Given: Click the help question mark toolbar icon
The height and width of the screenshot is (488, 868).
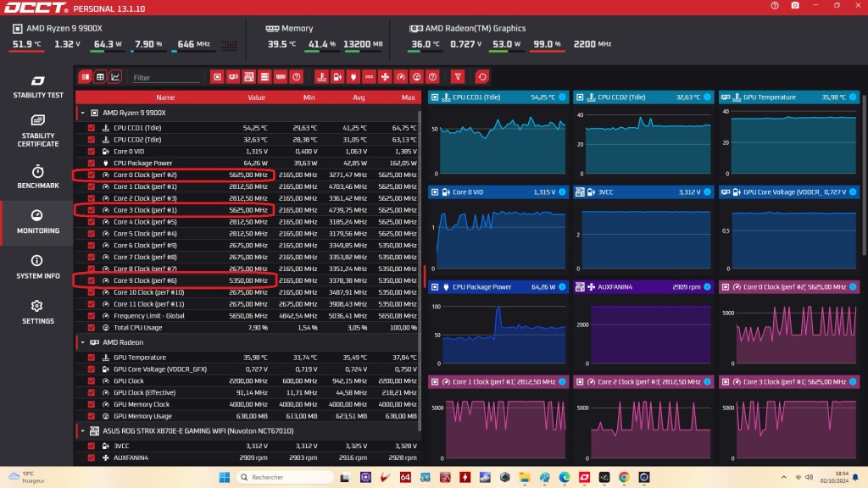Looking at the screenshot, I should pos(432,76).
